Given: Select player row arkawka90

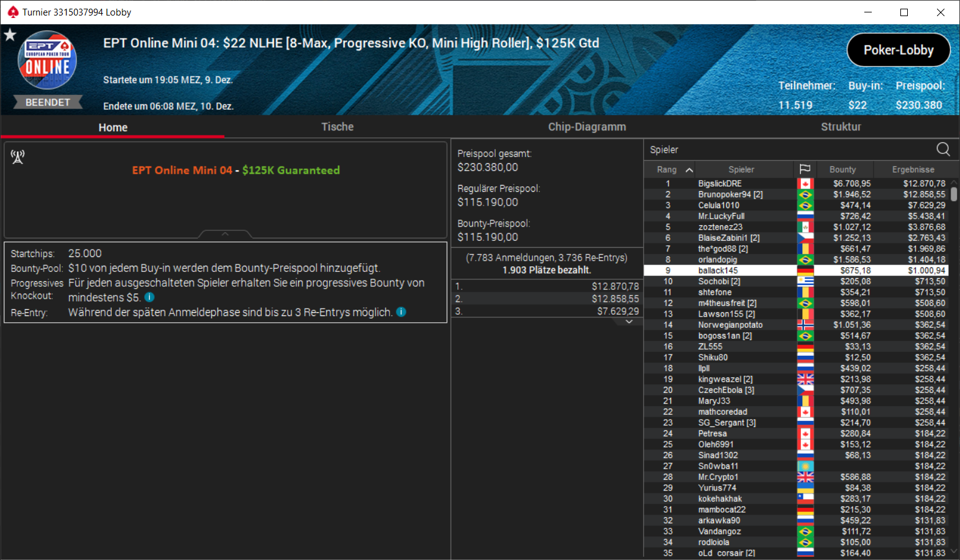Looking at the screenshot, I should coord(797,520).
